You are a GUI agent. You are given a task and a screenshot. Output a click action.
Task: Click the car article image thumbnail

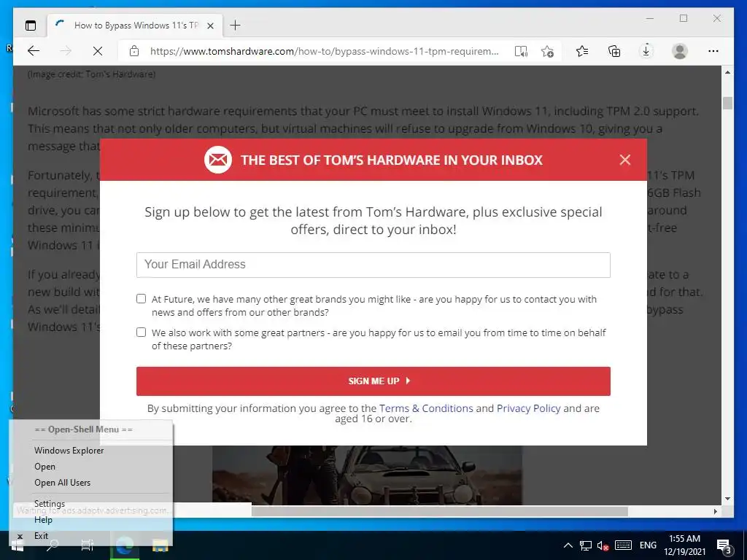367,475
